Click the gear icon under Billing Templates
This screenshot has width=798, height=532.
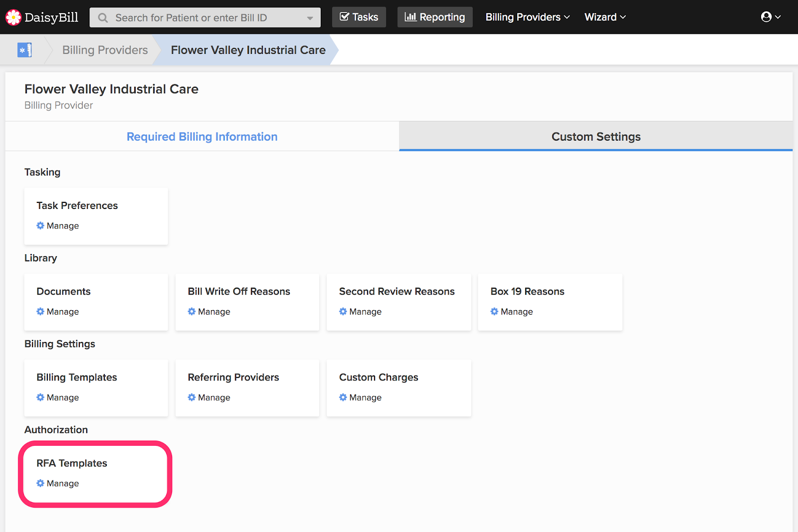click(40, 397)
